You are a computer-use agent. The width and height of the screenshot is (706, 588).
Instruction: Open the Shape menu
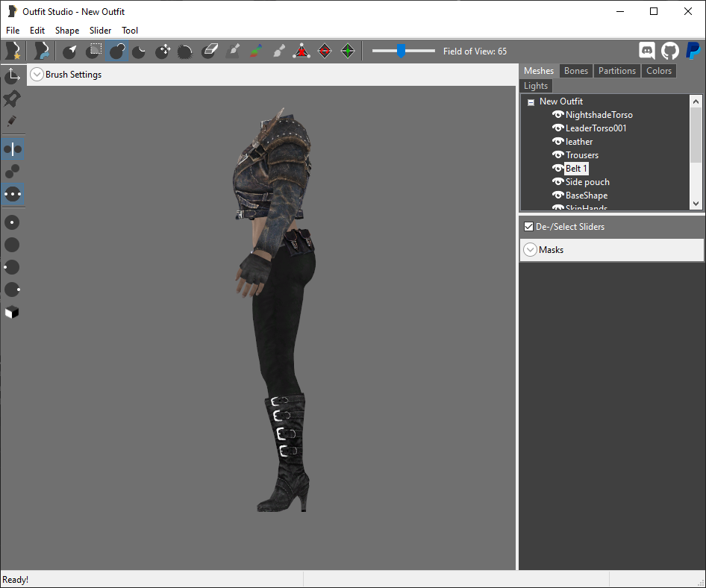(67, 30)
